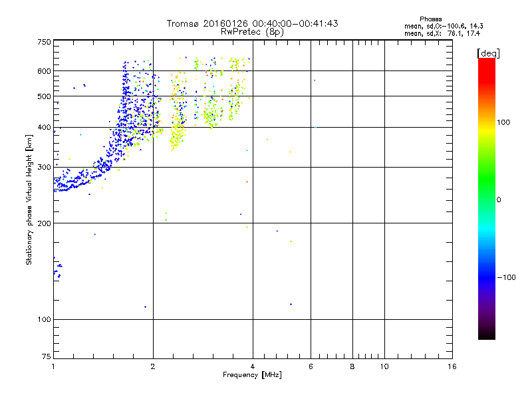
Task: Click the 'mean, sd,X: 76.1, 17.4' statistics line
Action: [x=442, y=33]
